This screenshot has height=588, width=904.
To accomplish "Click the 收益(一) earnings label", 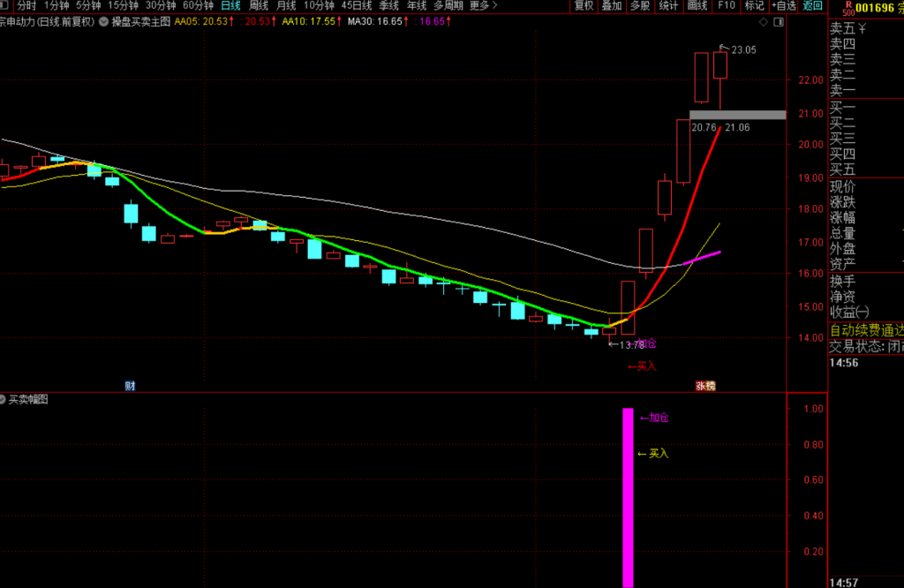I will pos(849,313).
